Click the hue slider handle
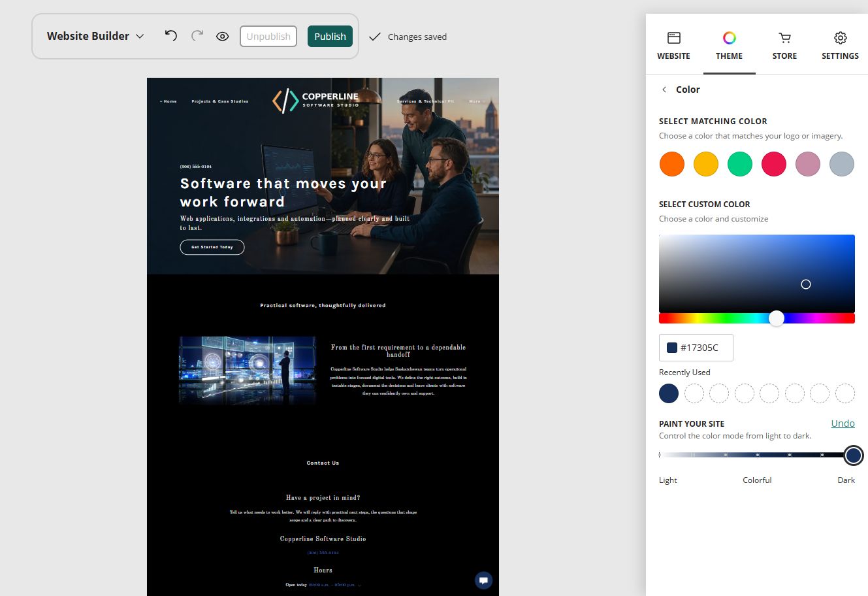Screen dimensions: 868x596 [x=776, y=318]
